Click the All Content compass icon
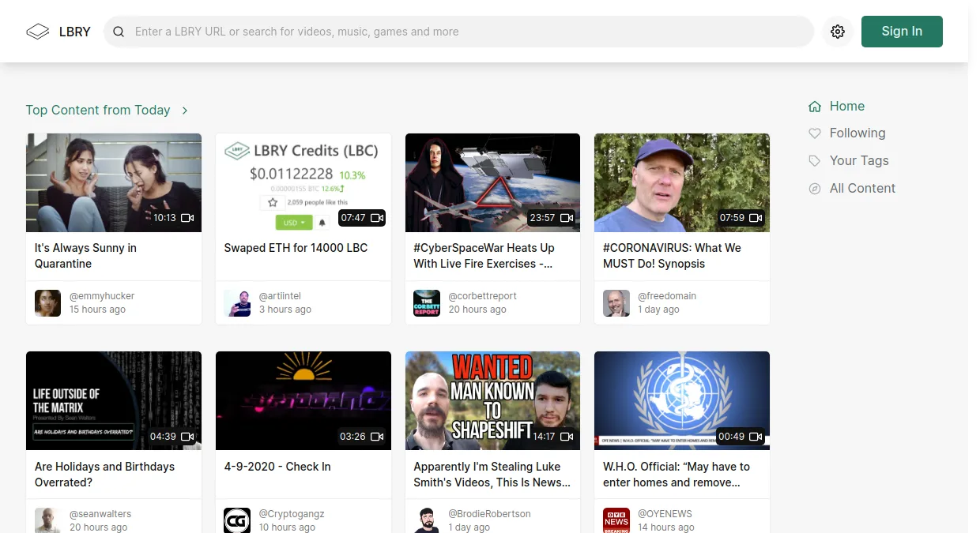The height and width of the screenshot is (533, 980). coord(815,189)
